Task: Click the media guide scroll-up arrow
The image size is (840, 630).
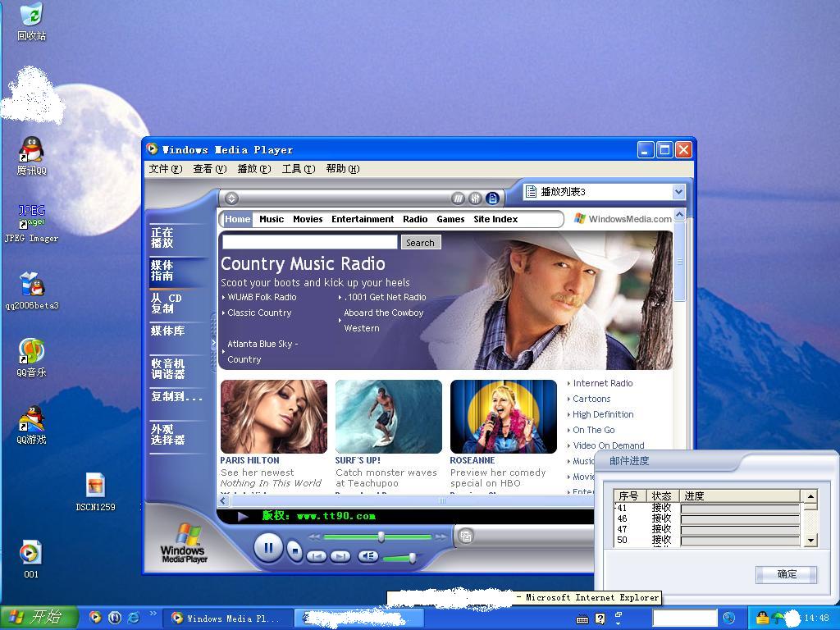Action: pyautogui.click(x=680, y=216)
